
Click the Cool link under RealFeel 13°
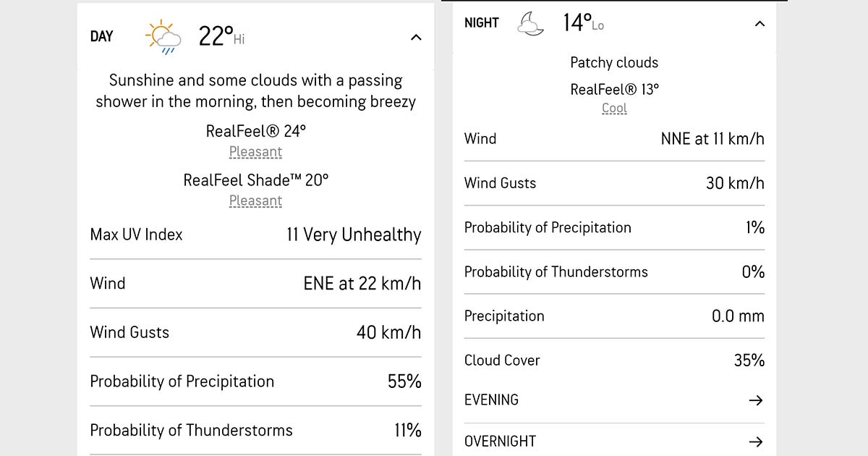coord(614,109)
